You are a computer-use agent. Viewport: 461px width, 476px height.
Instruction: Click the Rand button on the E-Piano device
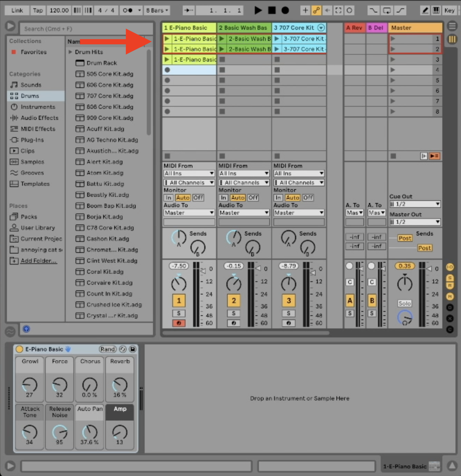(108, 349)
